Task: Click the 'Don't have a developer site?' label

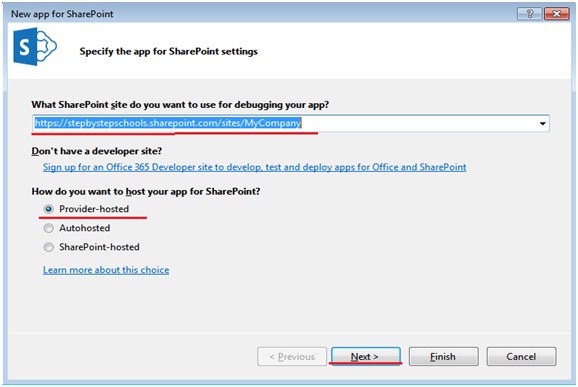Action: [97, 151]
